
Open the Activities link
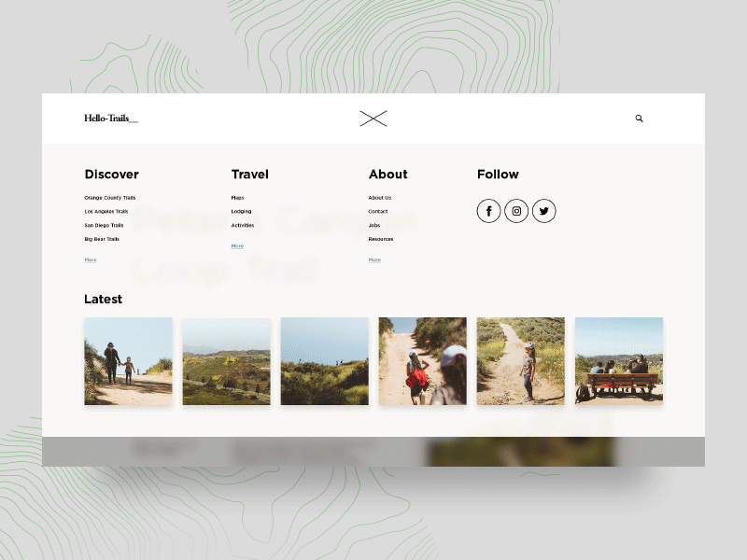tap(243, 226)
